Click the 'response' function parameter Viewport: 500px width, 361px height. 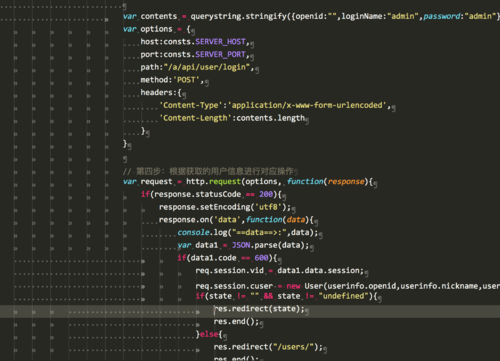(346, 182)
